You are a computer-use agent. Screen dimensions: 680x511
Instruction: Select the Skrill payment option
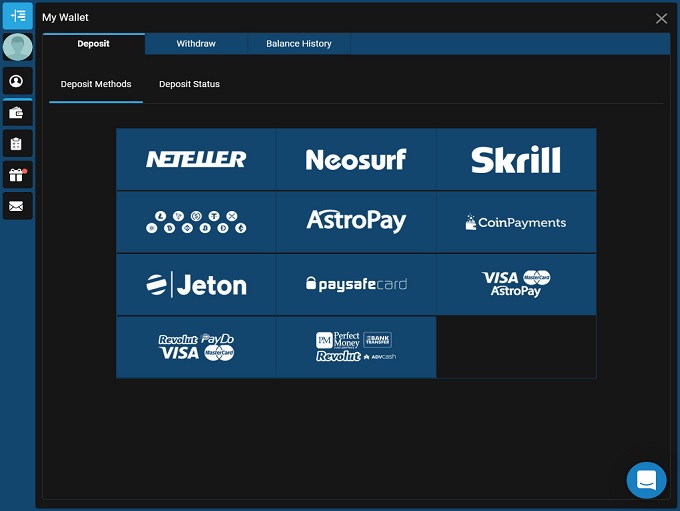tap(516, 159)
